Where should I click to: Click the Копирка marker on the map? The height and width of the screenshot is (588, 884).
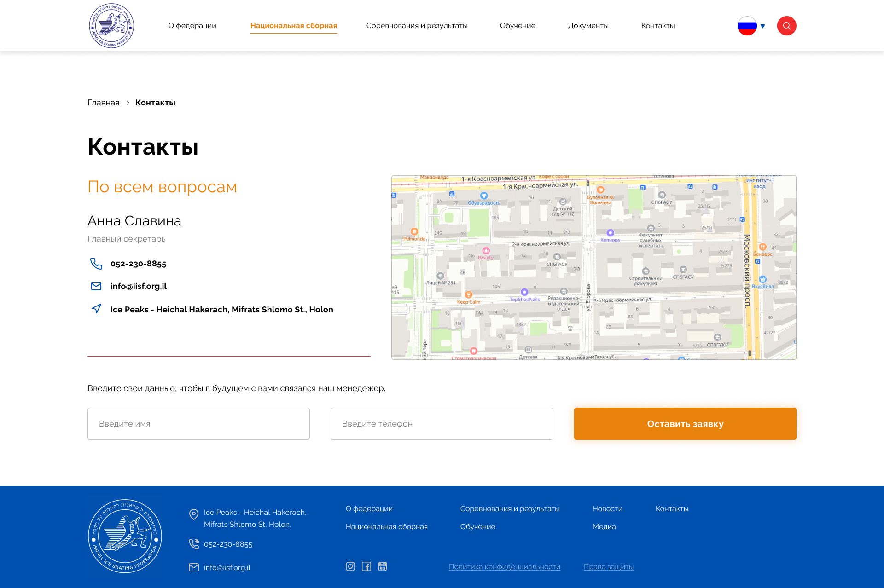[x=610, y=233]
